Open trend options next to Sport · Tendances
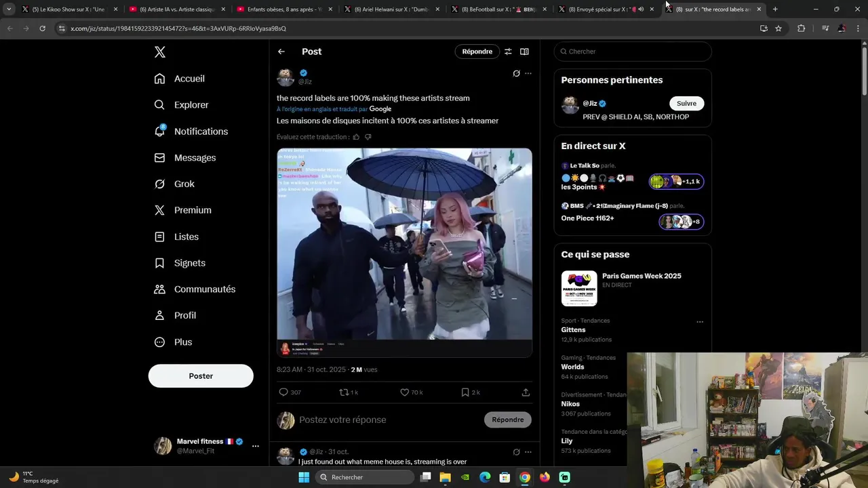This screenshot has width=868, height=488. [700, 322]
